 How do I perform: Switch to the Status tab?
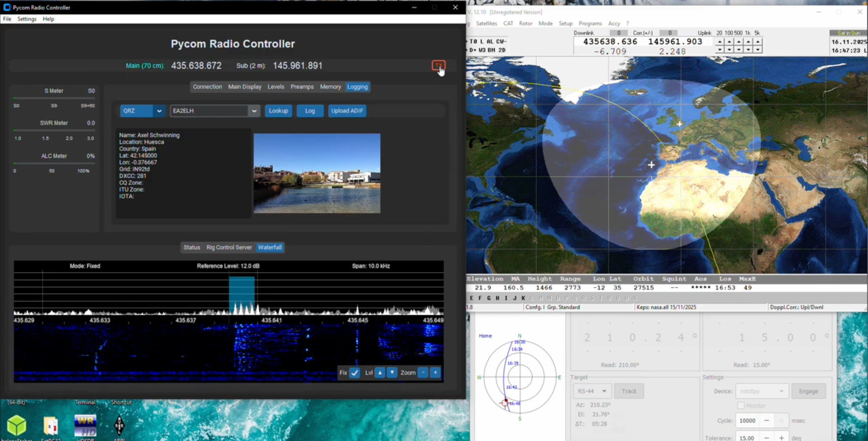[x=192, y=248]
